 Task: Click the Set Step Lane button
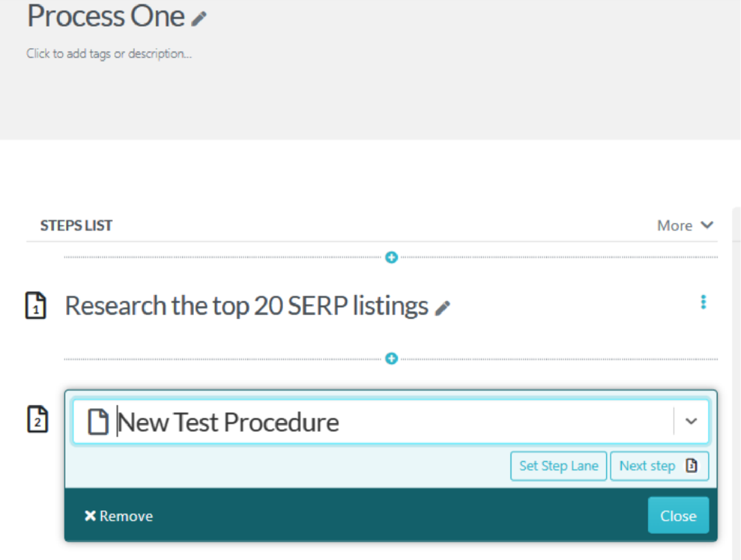point(558,466)
